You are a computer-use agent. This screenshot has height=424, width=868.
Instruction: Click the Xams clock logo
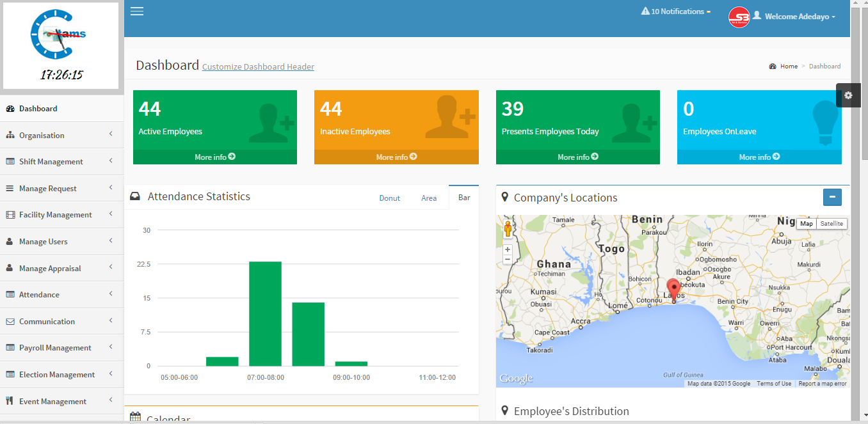pos(58,35)
